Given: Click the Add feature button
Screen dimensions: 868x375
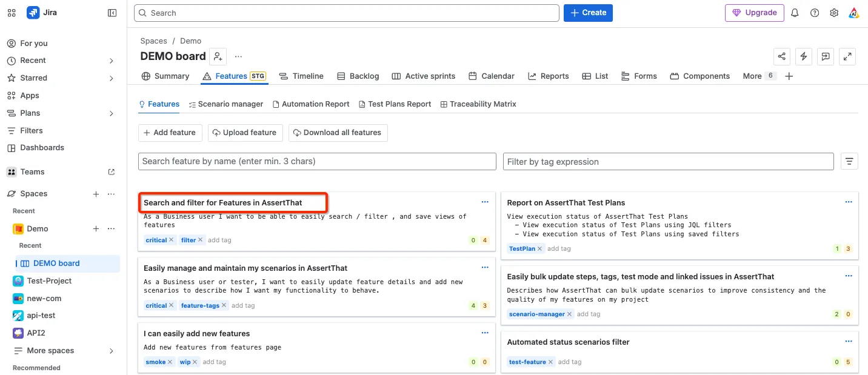Looking at the screenshot, I should pos(170,133).
